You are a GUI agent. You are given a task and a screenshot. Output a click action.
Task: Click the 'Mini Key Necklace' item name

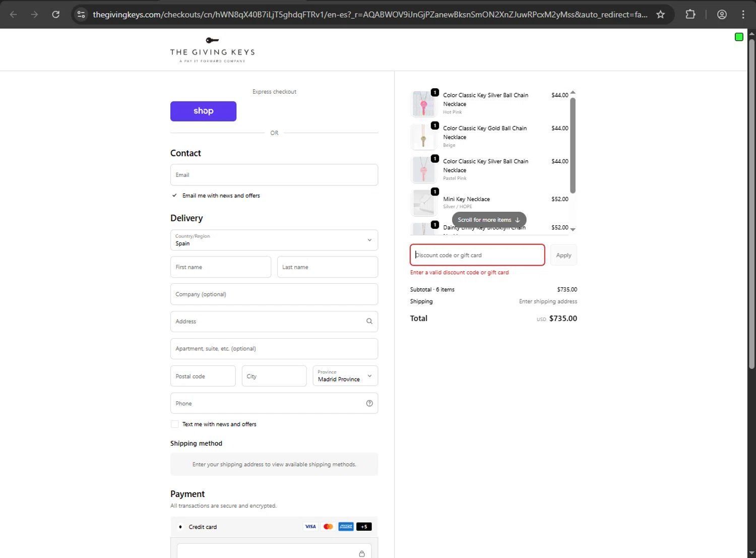tap(466, 199)
